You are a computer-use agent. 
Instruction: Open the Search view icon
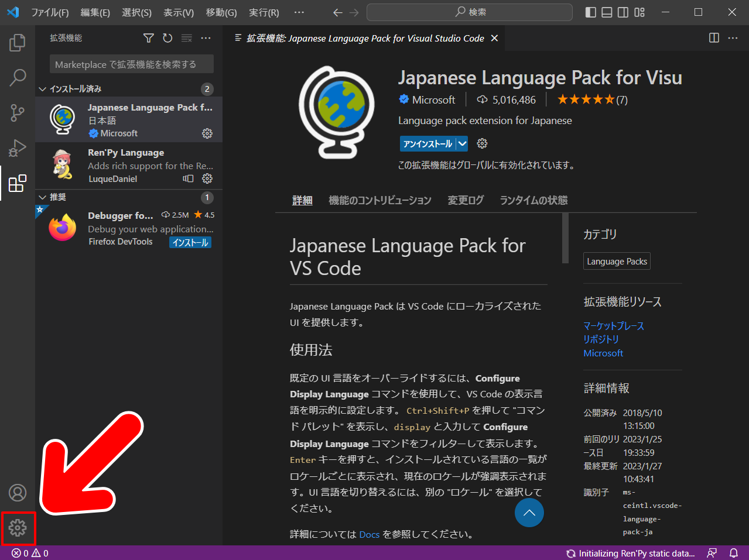point(18,77)
